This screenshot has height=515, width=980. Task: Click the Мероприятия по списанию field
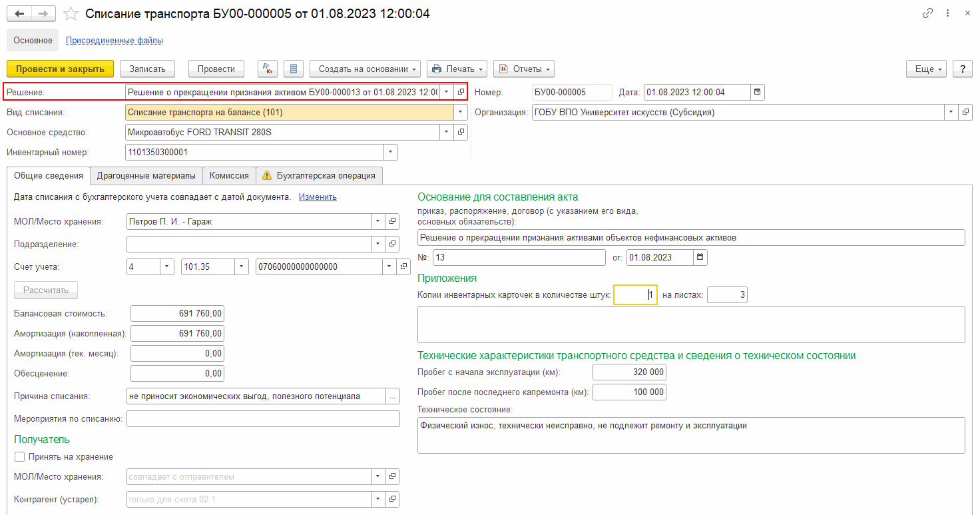click(263, 418)
